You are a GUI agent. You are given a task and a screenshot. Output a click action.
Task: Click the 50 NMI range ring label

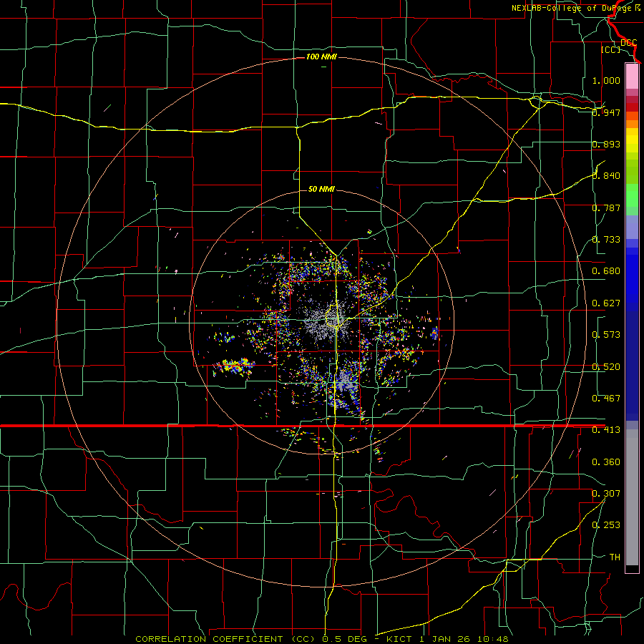click(321, 189)
